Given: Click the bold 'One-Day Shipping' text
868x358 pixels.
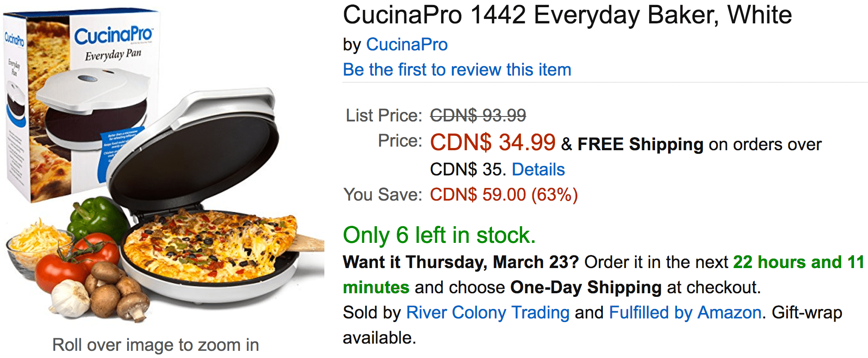Looking at the screenshot, I should [x=586, y=287].
